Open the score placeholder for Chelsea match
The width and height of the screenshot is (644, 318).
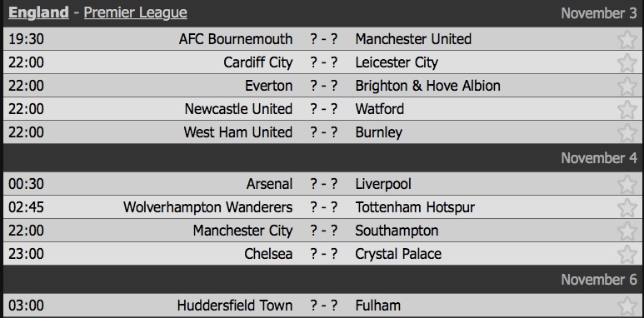point(324,254)
